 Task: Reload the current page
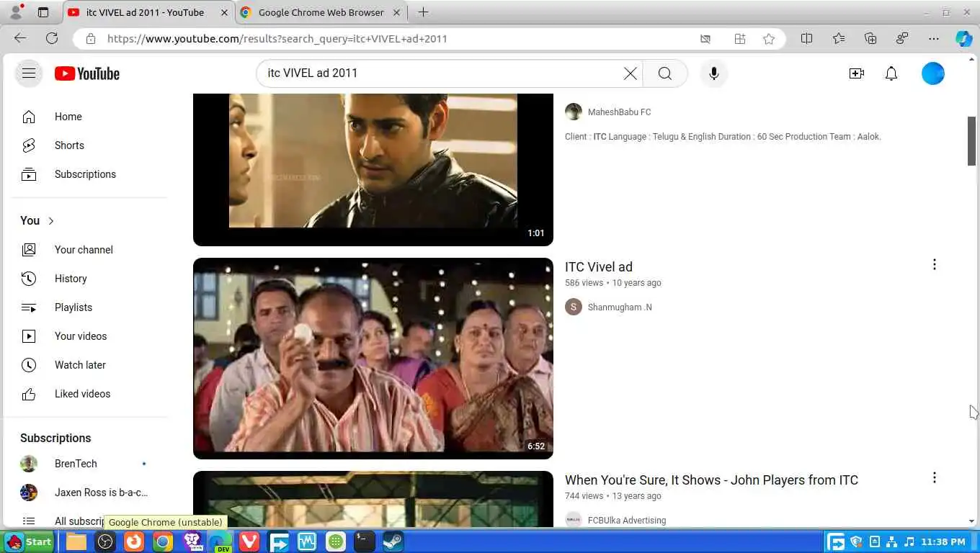point(52,39)
